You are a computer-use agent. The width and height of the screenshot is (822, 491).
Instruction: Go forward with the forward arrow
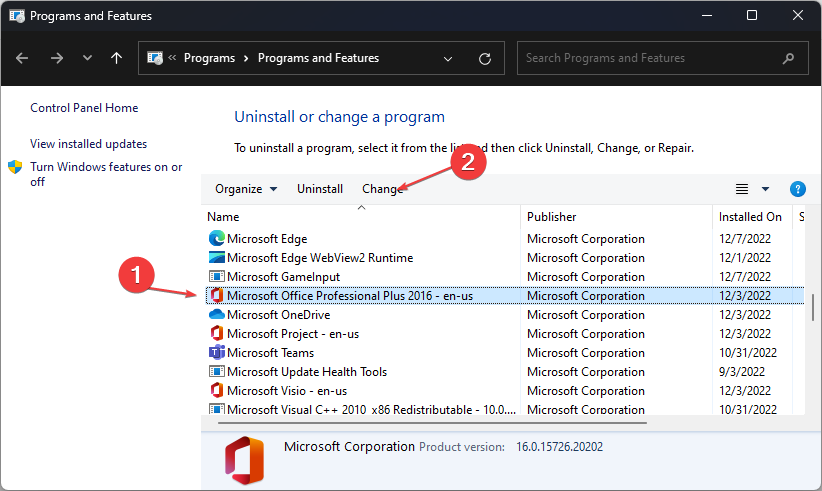coord(57,58)
